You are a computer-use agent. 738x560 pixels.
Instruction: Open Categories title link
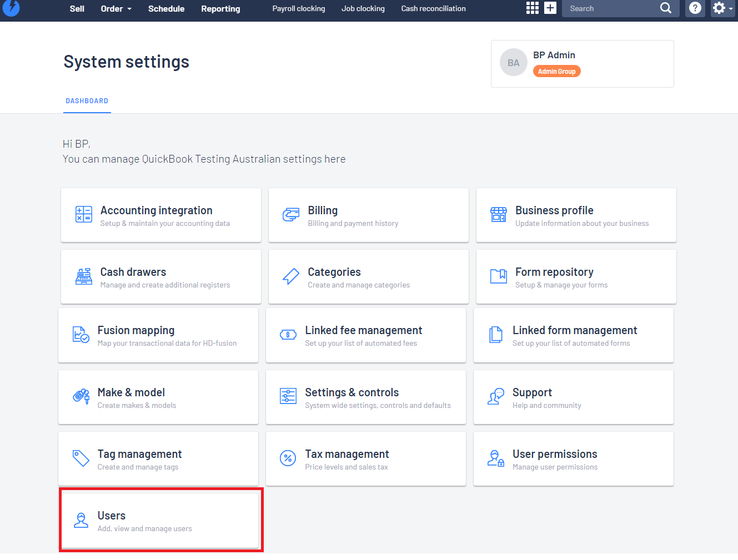coord(334,272)
